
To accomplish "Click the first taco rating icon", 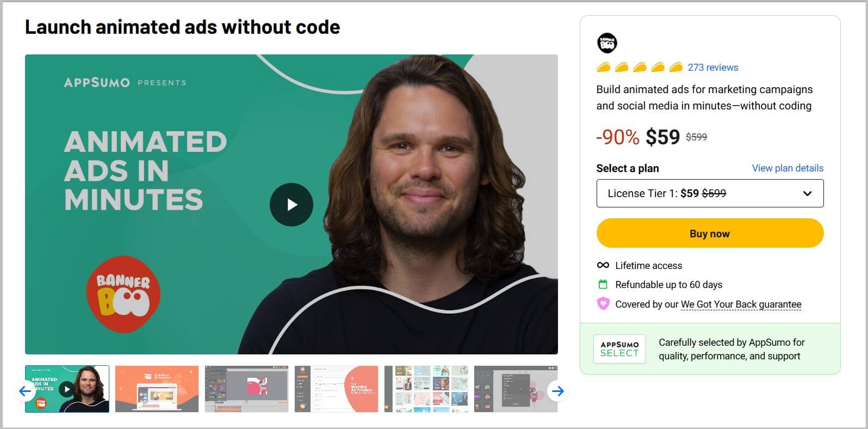I will point(603,67).
